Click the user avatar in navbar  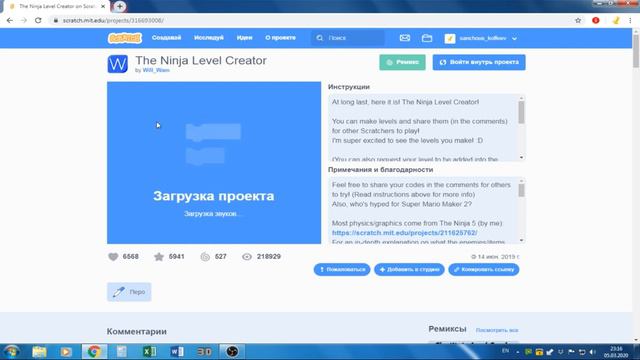450,38
